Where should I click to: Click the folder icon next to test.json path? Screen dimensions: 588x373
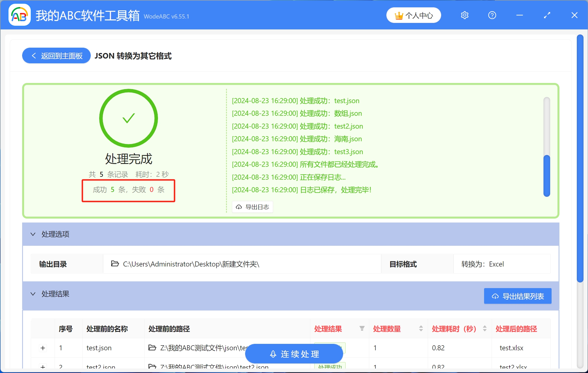point(152,348)
